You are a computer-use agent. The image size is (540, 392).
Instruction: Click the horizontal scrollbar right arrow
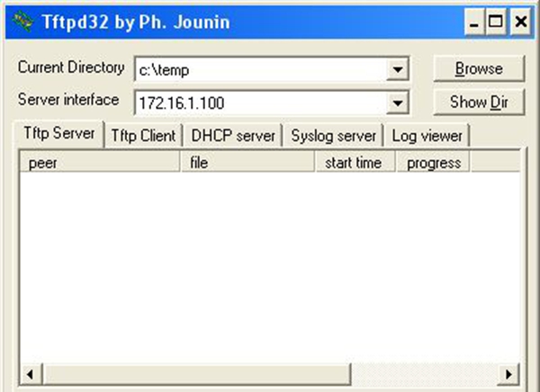pyautogui.click(x=508, y=374)
